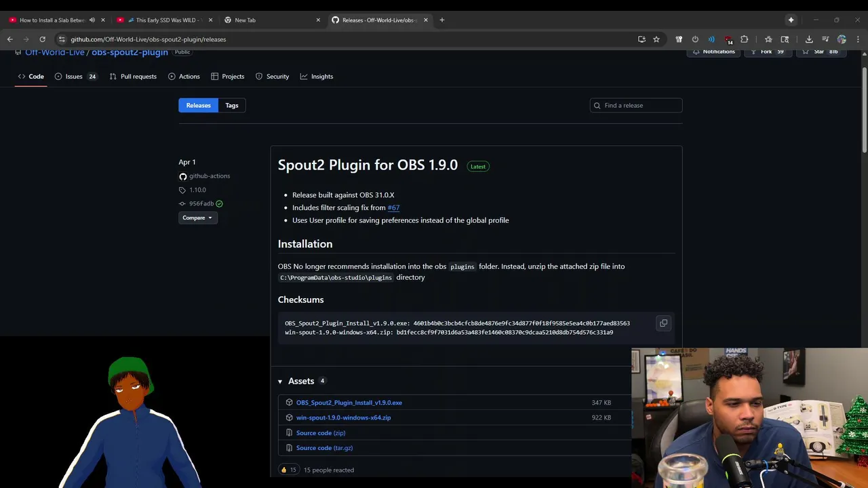Mute the first tab via speaker icon
Screen dimensions: 868x488
(x=92, y=20)
